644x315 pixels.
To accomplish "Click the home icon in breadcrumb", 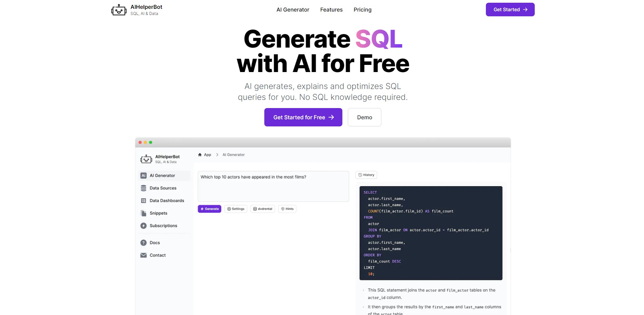I will 200,155.
